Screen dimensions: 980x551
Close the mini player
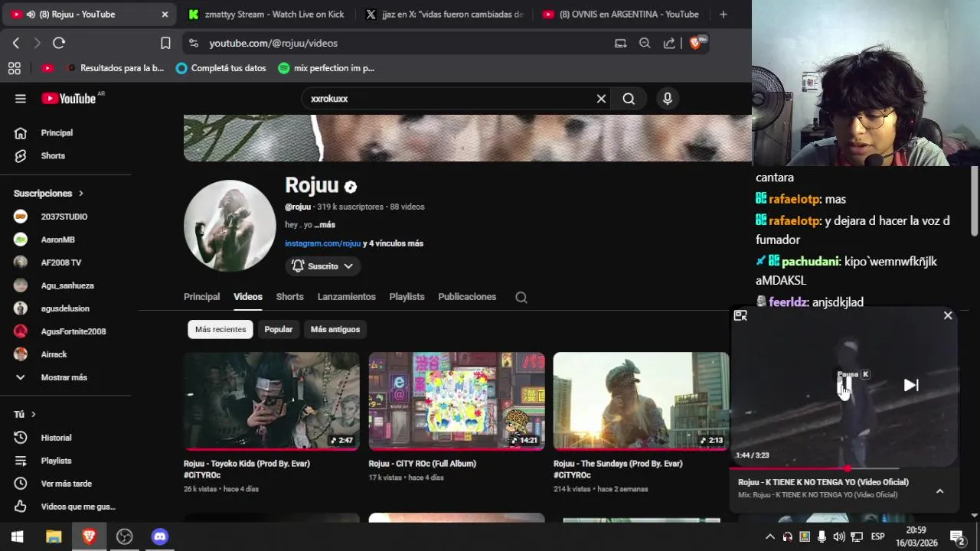(948, 315)
